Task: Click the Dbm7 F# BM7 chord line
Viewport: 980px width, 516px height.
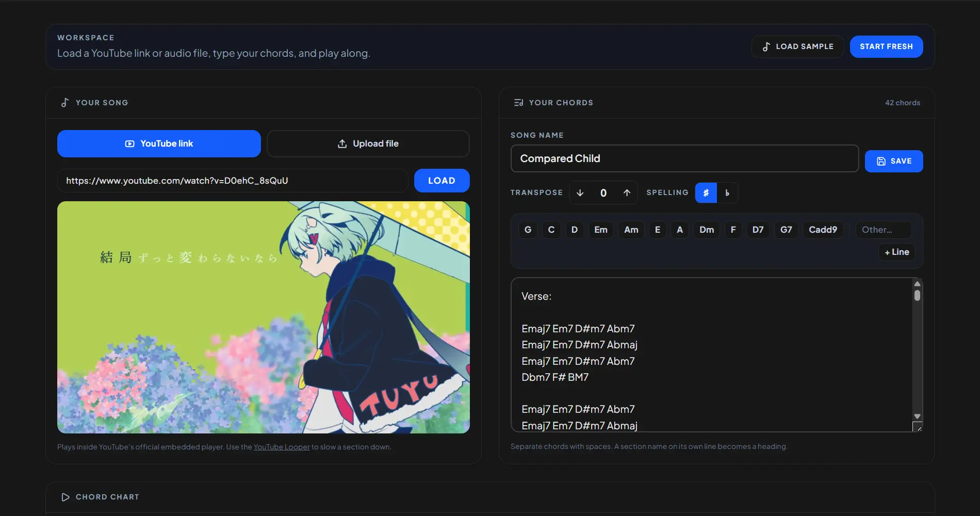Action: (555, 377)
